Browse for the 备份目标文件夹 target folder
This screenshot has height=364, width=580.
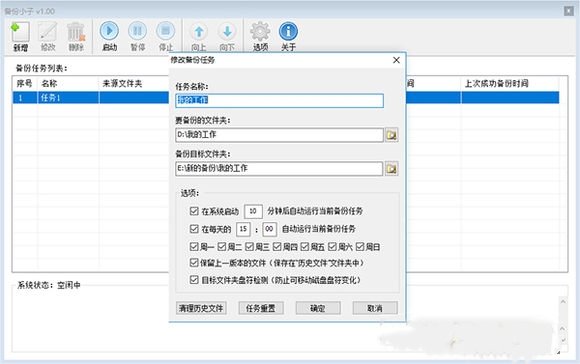pyautogui.click(x=391, y=169)
